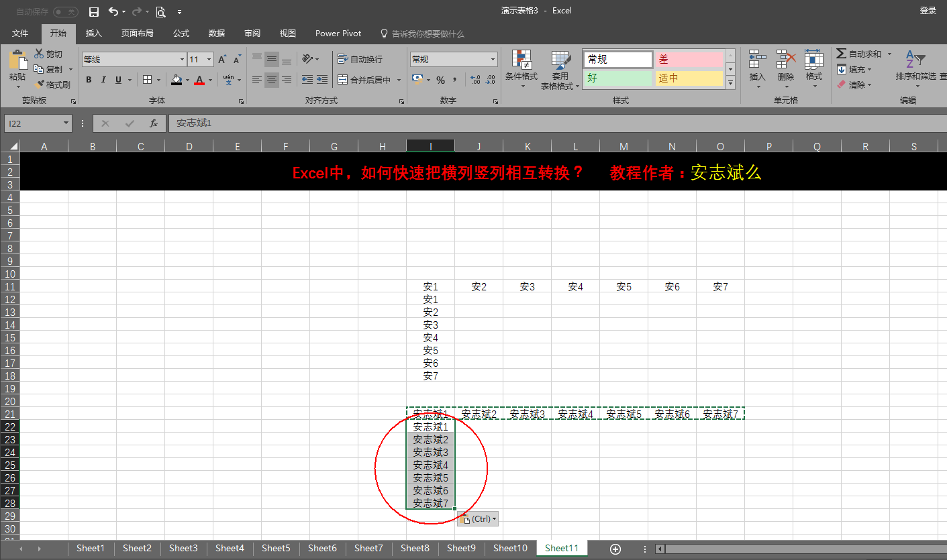Toggle Underline formatting

119,80
